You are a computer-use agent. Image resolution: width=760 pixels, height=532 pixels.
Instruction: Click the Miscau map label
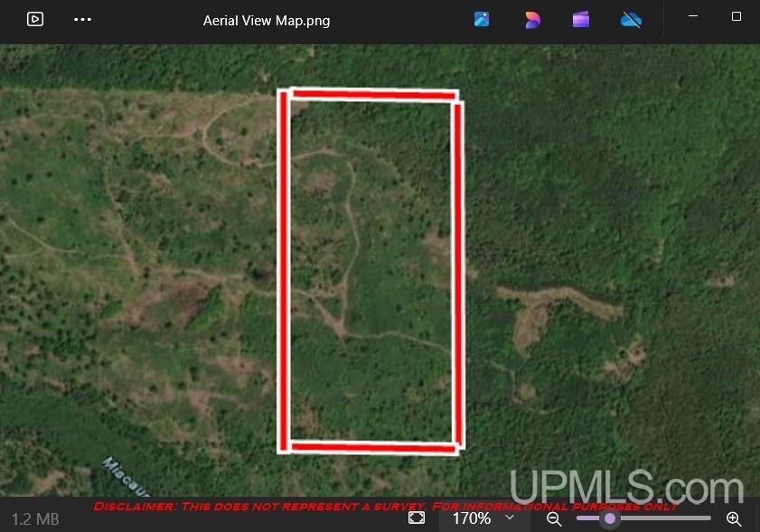point(125,478)
